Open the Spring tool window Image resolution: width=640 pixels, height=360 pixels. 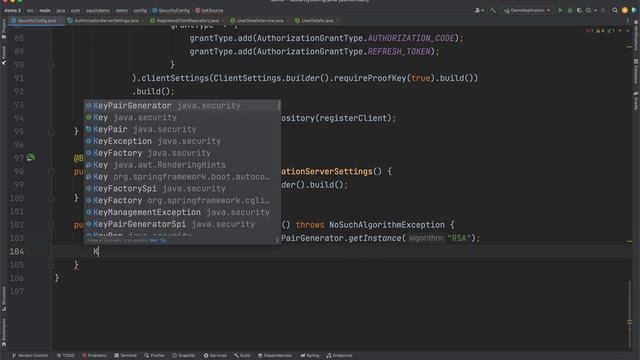[310, 356]
